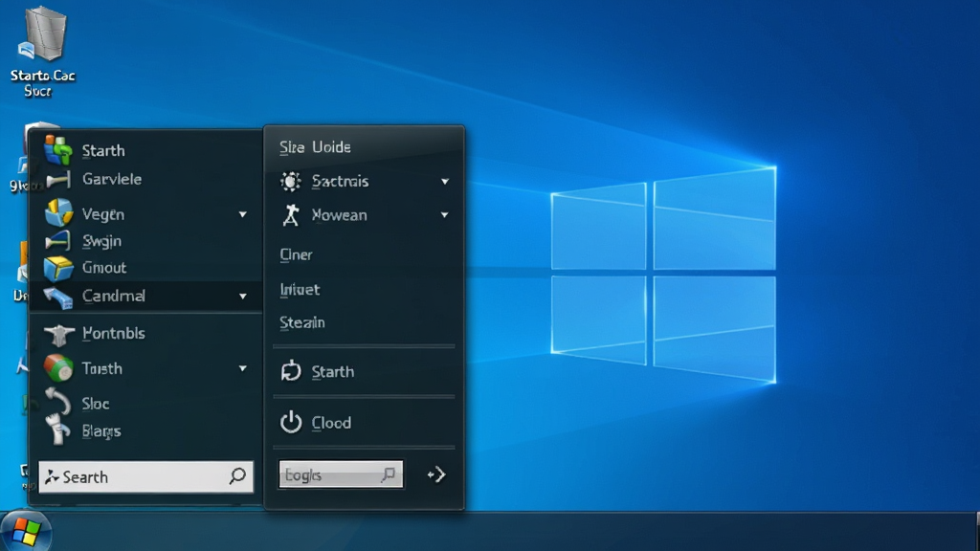Open the Starth item with green blocks icon
This screenshot has height=551, width=980.
coord(58,150)
